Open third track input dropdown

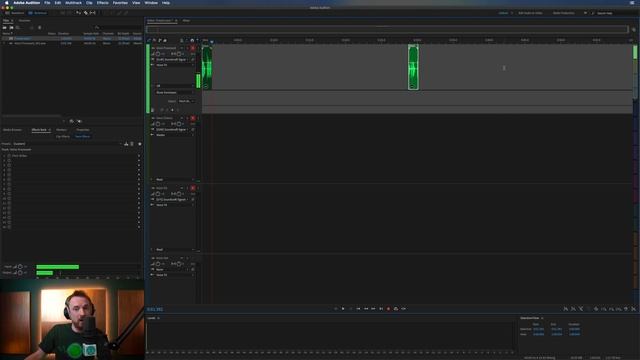point(172,200)
